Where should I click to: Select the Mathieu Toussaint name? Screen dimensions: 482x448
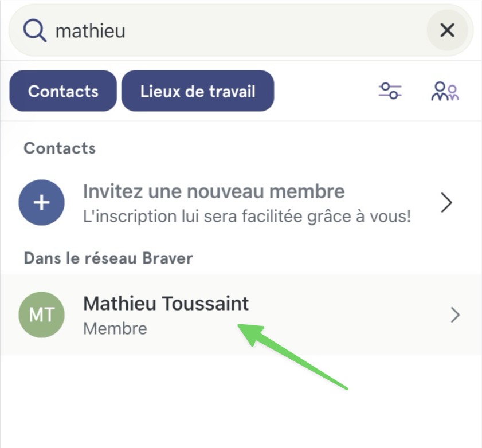166,304
